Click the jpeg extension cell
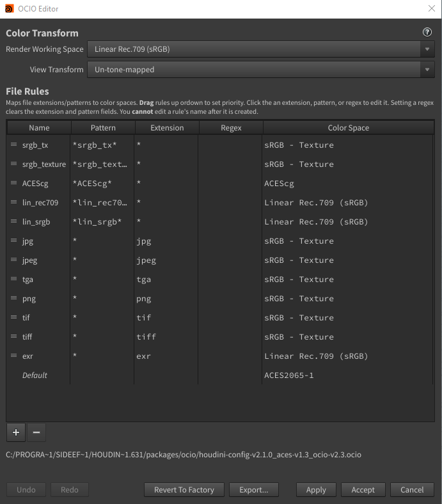Image resolution: width=442 pixels, height=504 pixels. (166, 260)
